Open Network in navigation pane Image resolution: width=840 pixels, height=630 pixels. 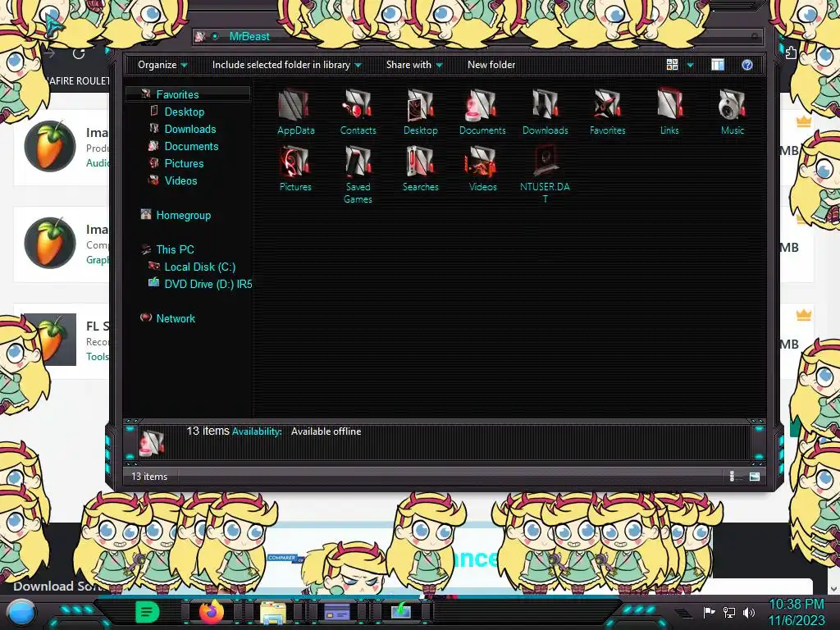tap(176, 318)
